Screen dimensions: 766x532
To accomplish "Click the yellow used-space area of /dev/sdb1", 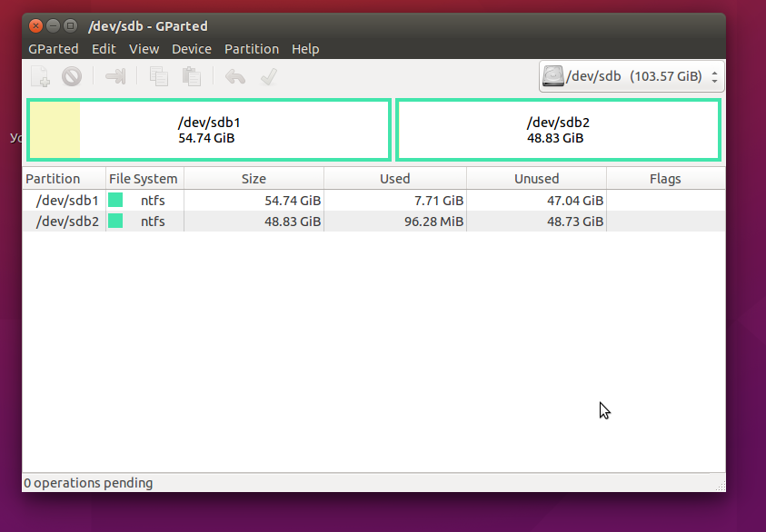I will coord(55,130).
